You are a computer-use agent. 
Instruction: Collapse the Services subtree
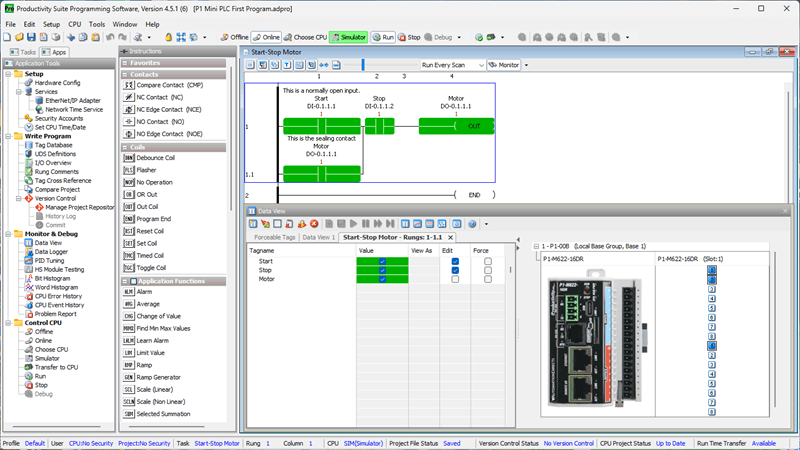click(19, 92)
